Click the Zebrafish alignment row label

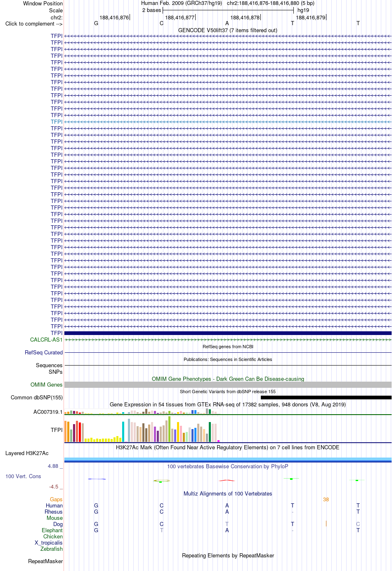[52, 549]
